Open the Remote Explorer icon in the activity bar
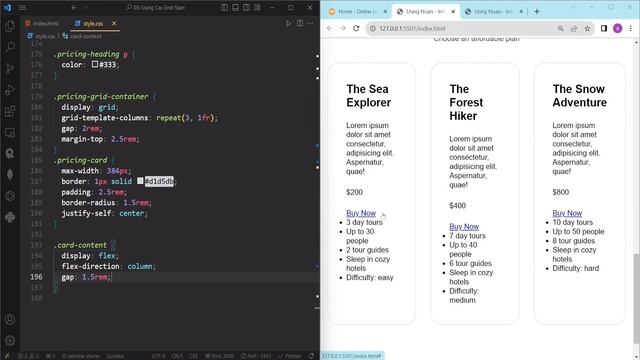Viewport: 640px width, 360px height. pos(10,132)
